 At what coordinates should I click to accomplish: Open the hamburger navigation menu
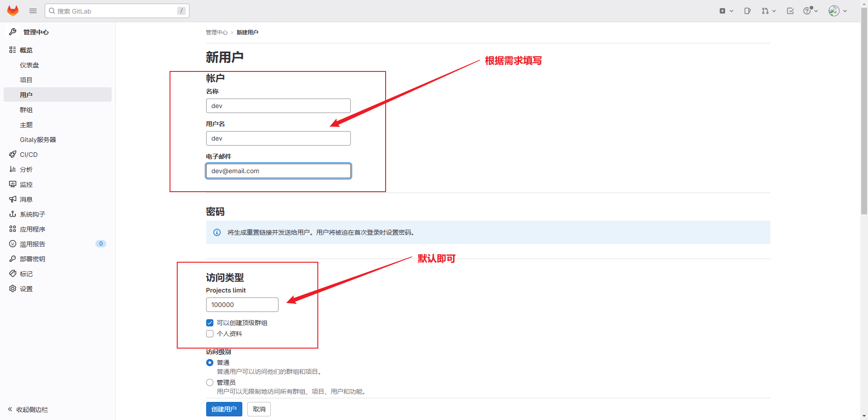coord(33,11)
